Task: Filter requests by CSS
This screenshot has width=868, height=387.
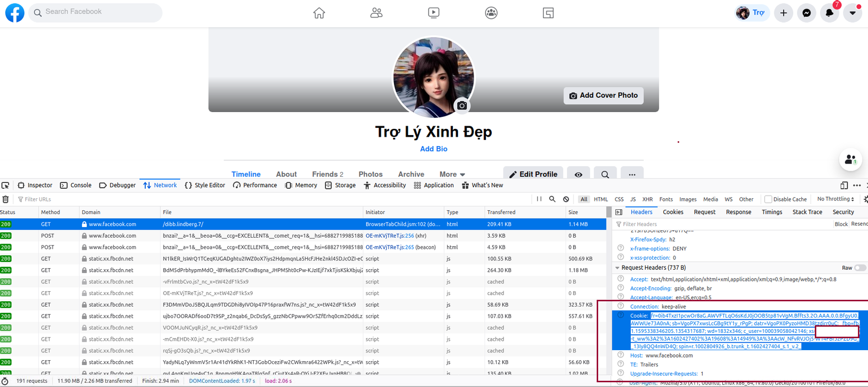Action: [x=619, y=199]
